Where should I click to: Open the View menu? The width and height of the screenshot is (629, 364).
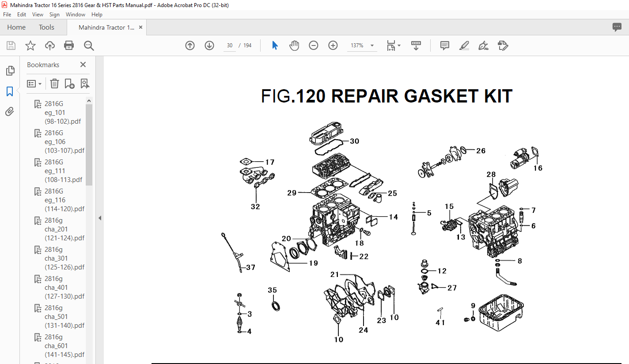[38, 15]
